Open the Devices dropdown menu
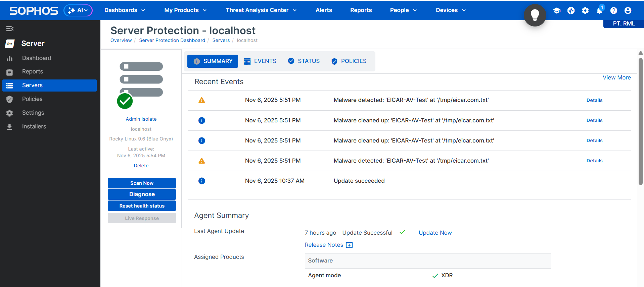The width and height of the screenshot is (644, 287). pos(451,10)
